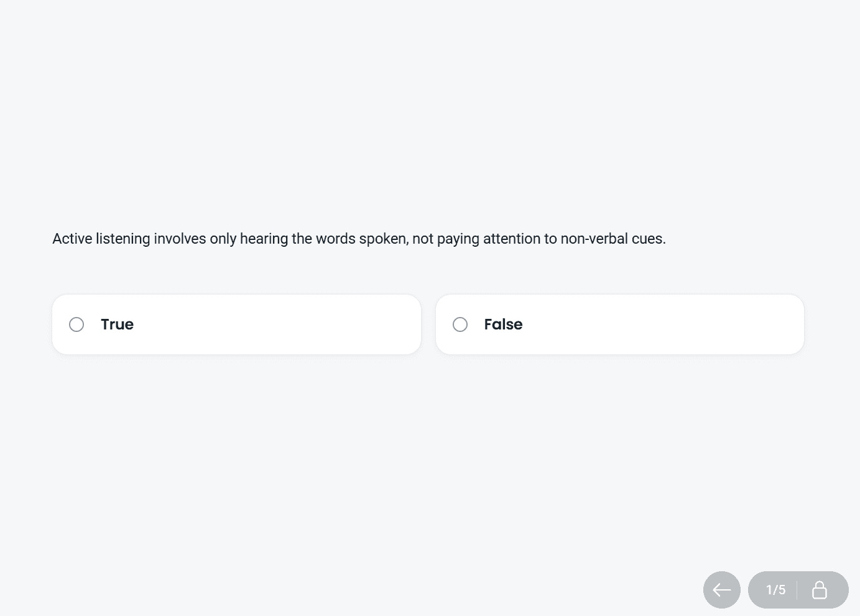Mark the statement as False
The width and height of the screenshot is (860, 616).
point(619,324)
